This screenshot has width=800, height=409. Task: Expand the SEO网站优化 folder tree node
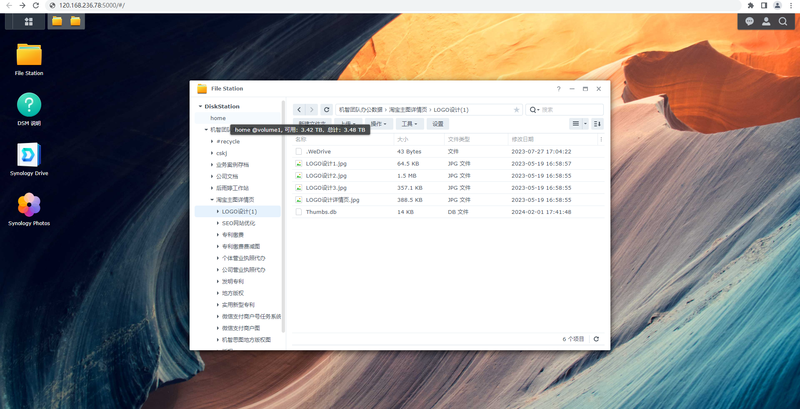pos(217,223)
